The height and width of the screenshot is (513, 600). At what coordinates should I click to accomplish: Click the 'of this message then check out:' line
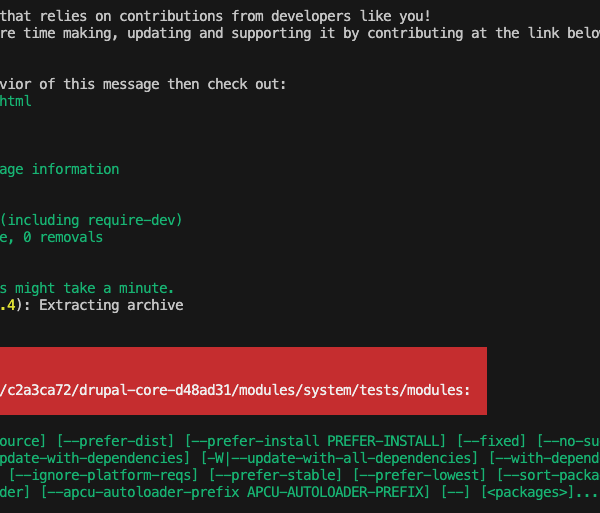pos(163,84)
